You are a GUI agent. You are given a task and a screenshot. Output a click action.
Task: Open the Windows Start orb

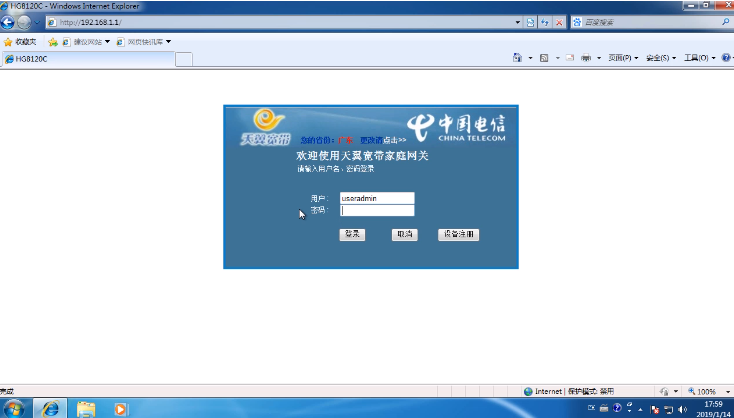coord(14,409)
